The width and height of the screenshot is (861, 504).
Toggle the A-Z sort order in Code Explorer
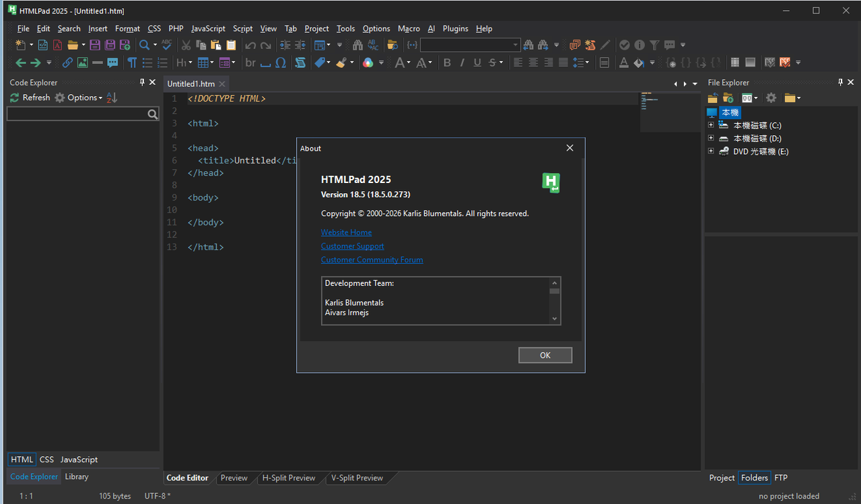coord(112,98)
